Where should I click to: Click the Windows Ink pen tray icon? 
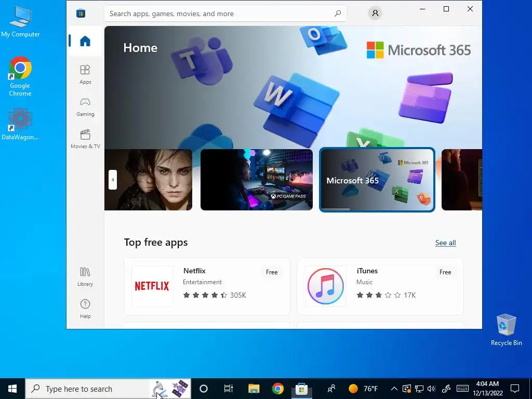tap(446, 389)
